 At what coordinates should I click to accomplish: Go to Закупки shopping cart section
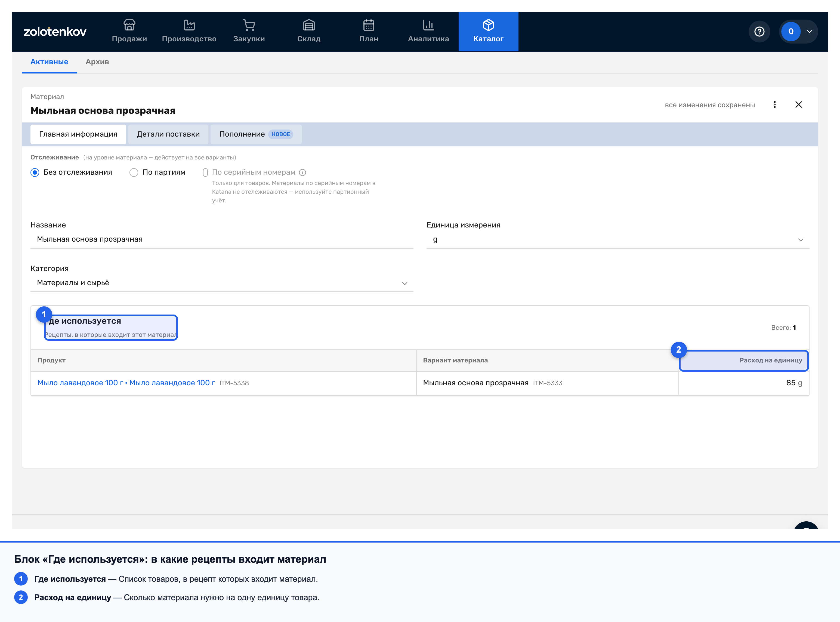tap(249, 32)
